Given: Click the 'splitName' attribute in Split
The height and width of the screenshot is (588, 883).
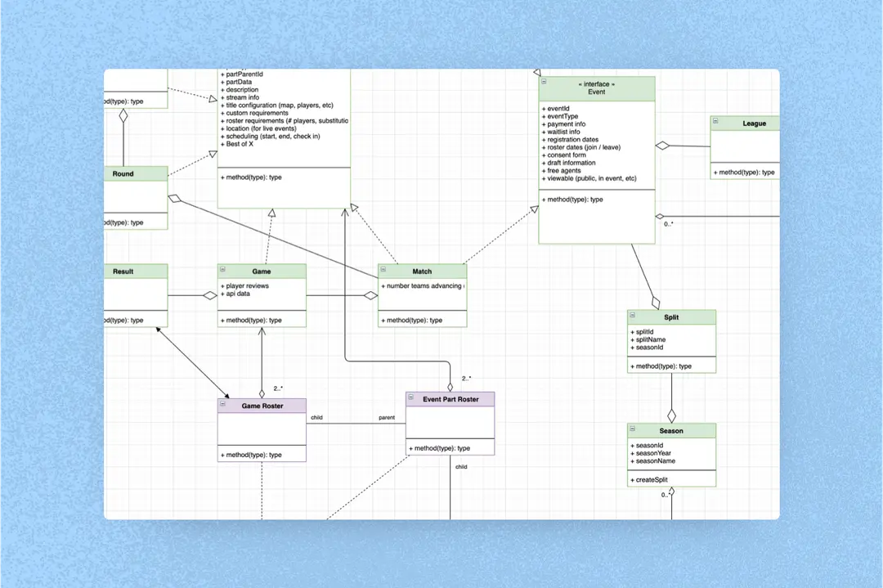Looking at the screenshot, I should (x=650, y=339).
